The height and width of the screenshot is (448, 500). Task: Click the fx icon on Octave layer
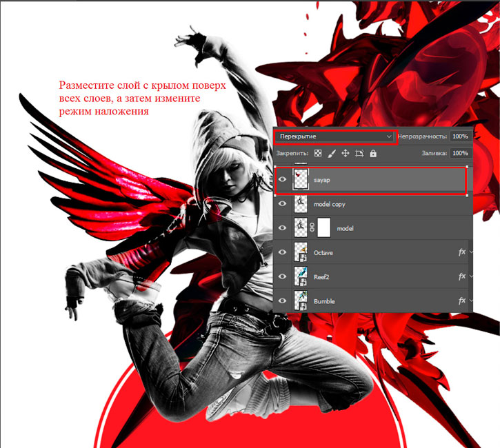click(x=462, y=252)
